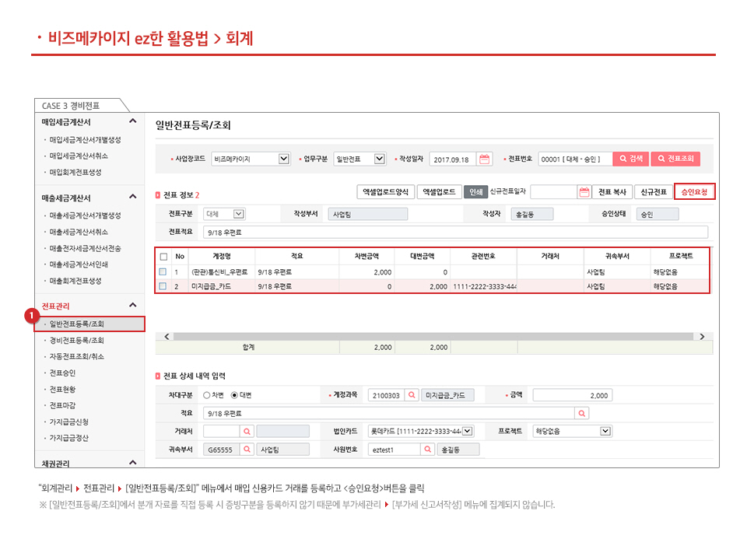Click 엑셀업로드양식 button

[x=385, y=192]
